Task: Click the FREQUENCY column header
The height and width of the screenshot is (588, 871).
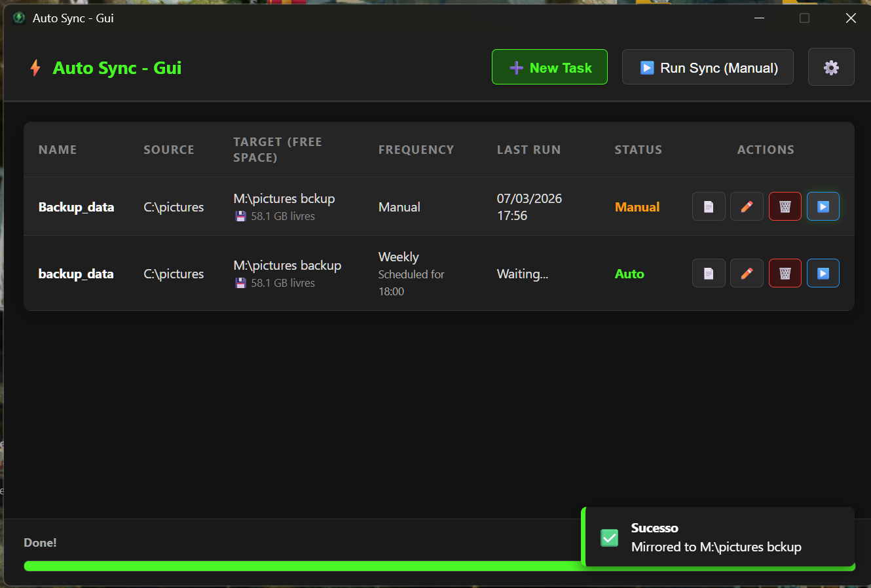Action: (x=416, y=150)
